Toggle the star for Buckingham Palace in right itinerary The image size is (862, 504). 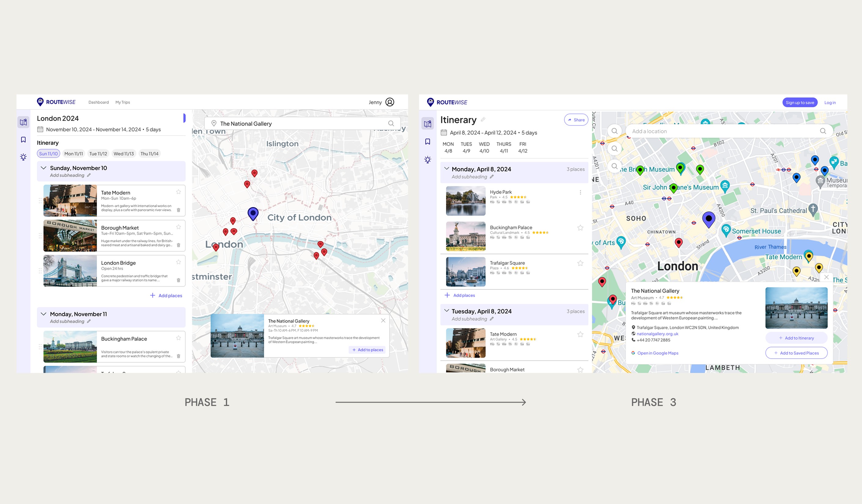[580, 228]
